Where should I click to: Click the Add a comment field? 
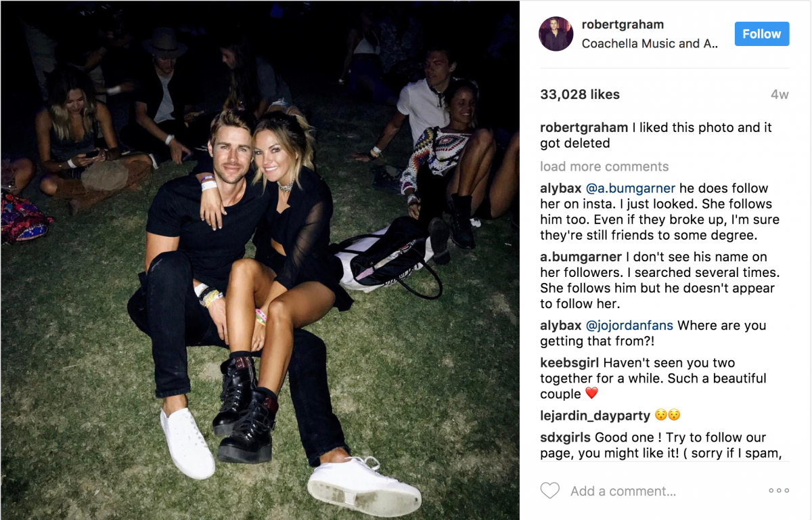(623, 492)
